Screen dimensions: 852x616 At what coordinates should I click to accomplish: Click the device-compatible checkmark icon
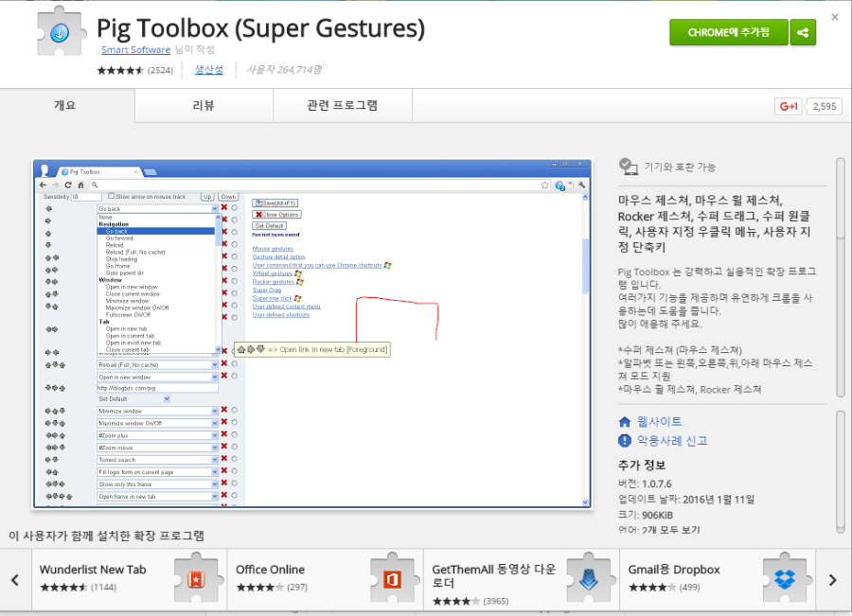coord(629,167)
